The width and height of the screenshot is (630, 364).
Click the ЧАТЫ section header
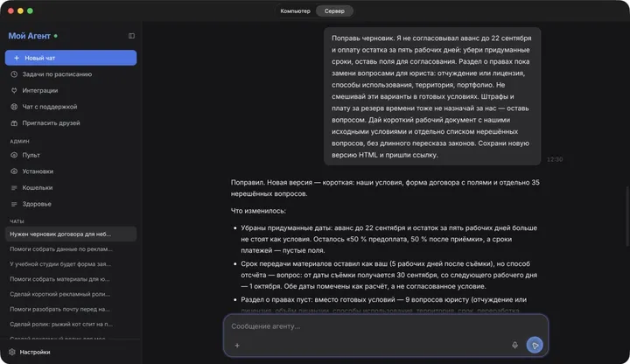pos(17,221)
